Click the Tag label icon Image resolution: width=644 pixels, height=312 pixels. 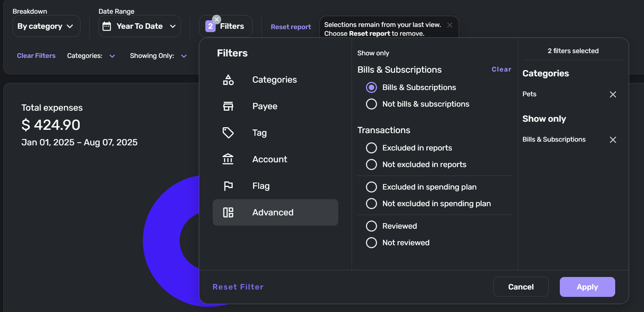click(x=228, y=133)
